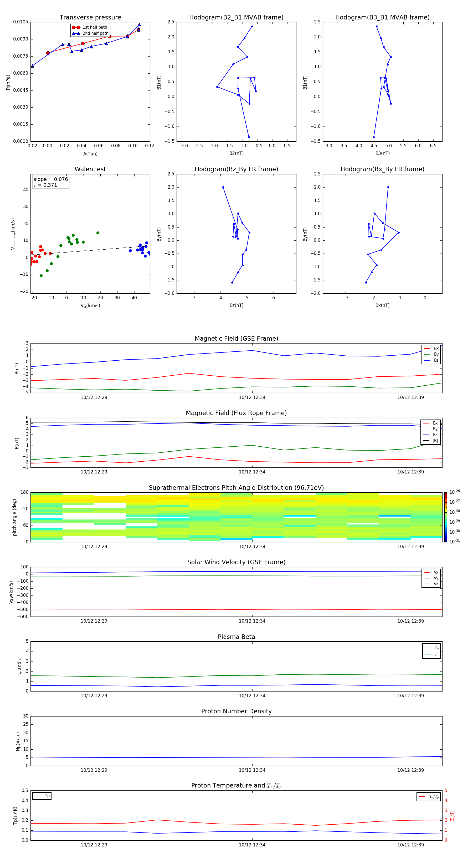Click the Suprathermal Electrons Pitch Angle Distribution title

(236, 488)
